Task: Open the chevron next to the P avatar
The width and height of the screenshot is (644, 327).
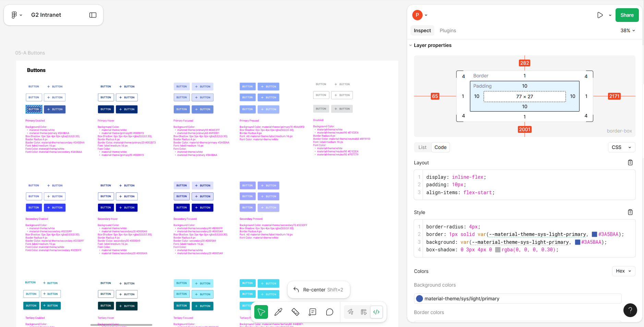Action: click(x=426, y=15)
